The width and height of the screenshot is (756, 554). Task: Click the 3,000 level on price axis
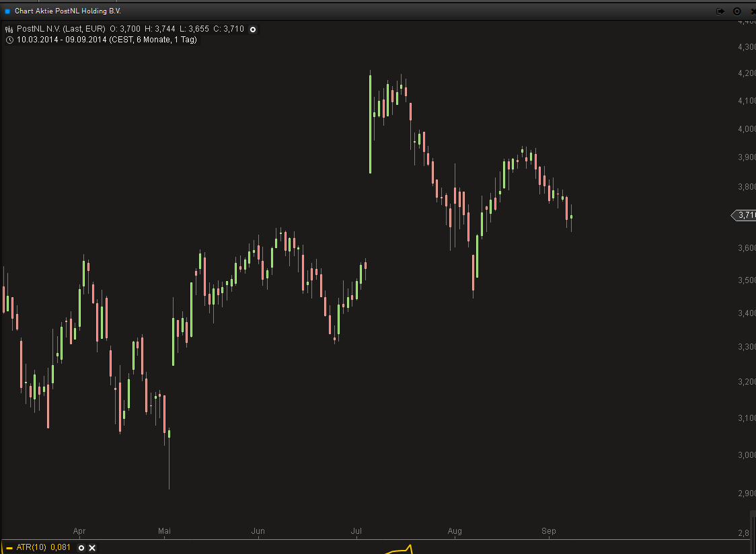745,455
